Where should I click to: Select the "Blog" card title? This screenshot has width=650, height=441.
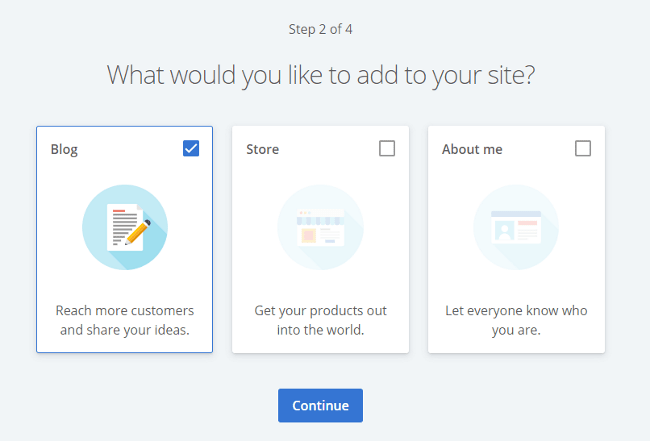[64, 149]
